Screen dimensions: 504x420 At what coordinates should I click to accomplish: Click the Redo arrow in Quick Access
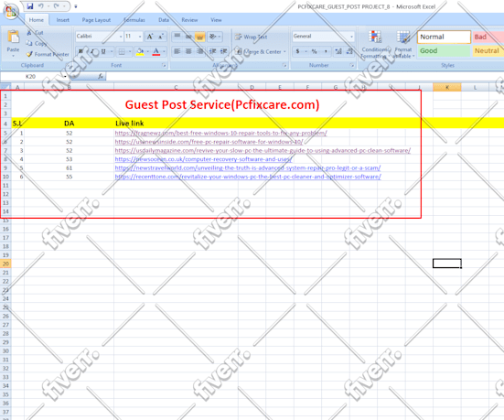[57, 6]
